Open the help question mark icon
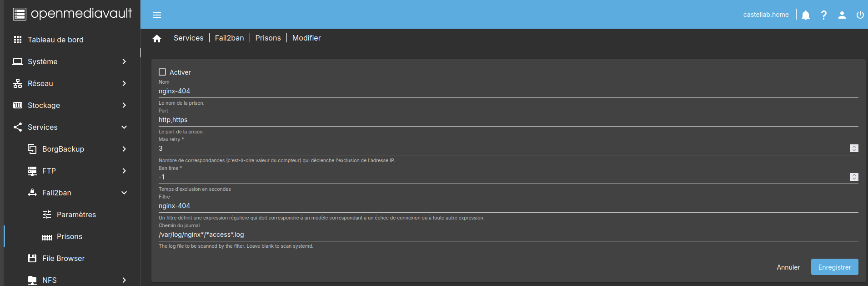Viewport: 868px width, 286px height. click(x=824, y=15)
